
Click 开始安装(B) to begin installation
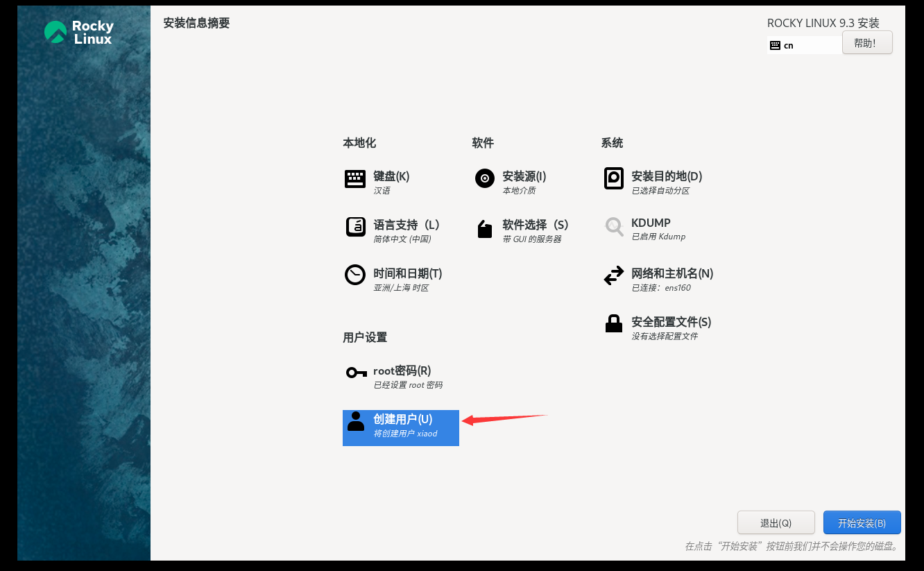click(862, 523)
